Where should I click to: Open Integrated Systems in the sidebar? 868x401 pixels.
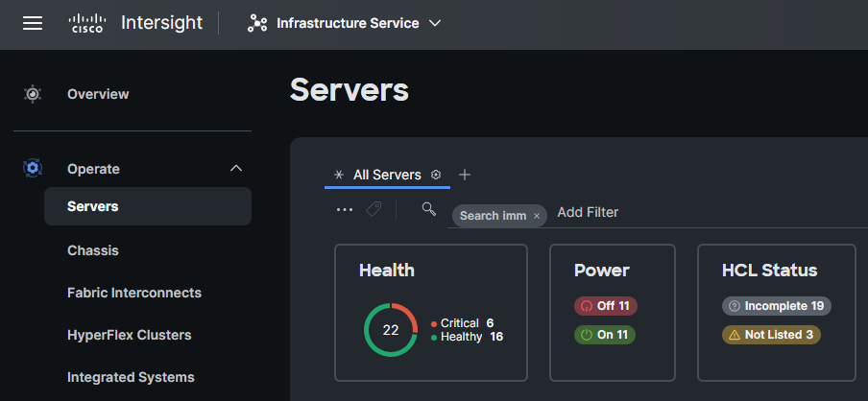click(x=131, y=377)
